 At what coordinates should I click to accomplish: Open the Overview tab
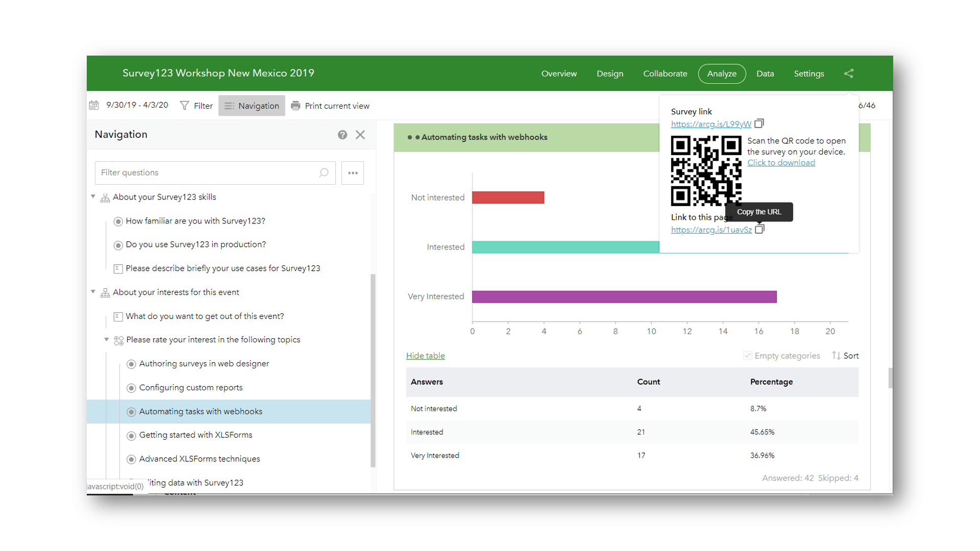click(x=559, y=73)
